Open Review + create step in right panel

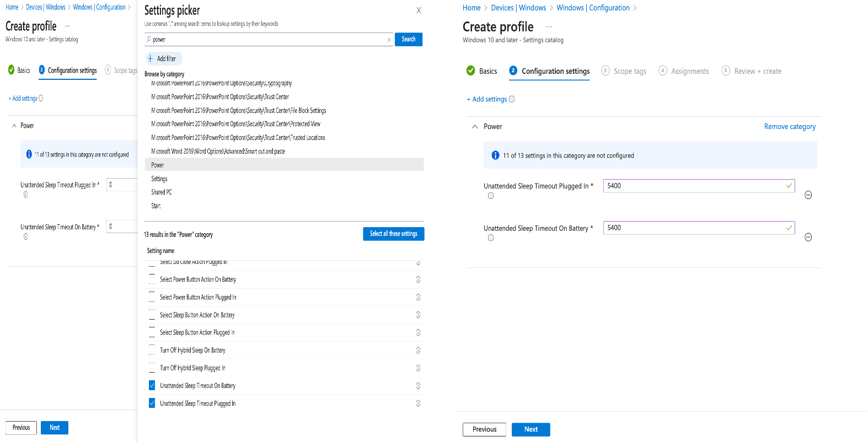pos(751,71)
